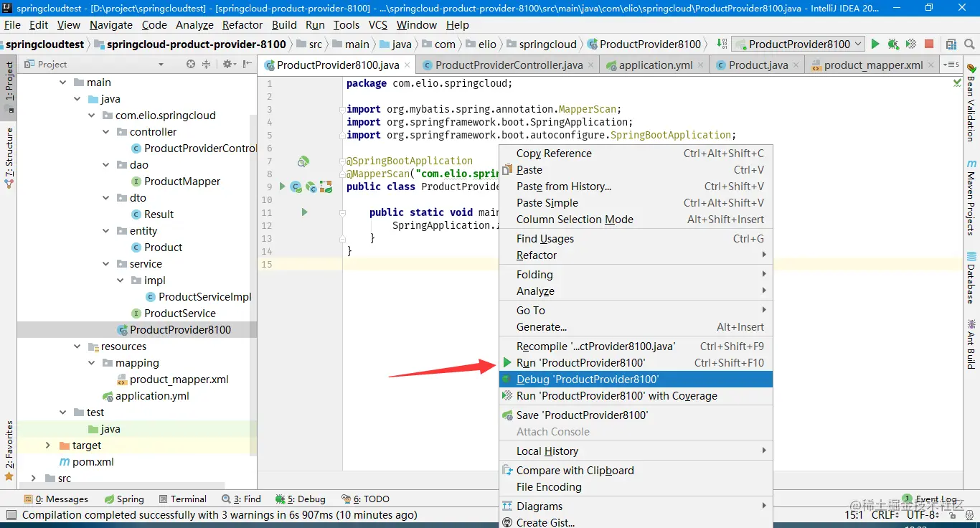Select Copy Reference in context menu
The width and height of the screenshot is (980, 528).
[636, 154]
